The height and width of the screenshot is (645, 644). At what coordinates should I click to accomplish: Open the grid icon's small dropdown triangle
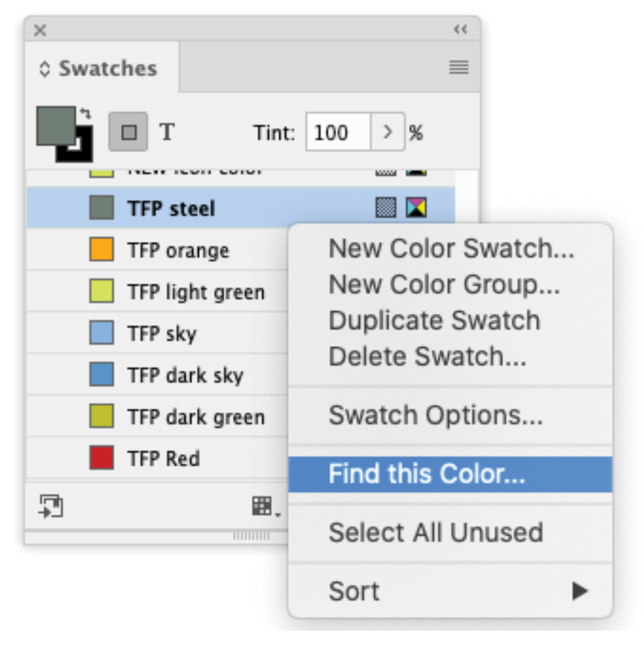(x=277, y=514)
